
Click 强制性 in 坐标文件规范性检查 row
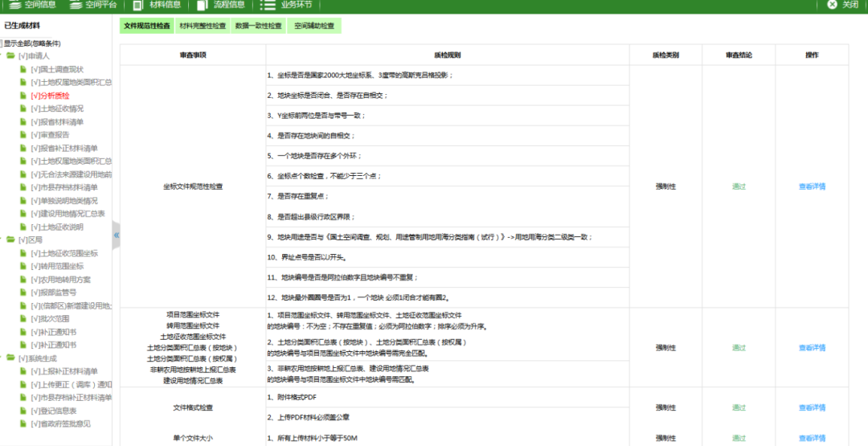pos(665,186)
